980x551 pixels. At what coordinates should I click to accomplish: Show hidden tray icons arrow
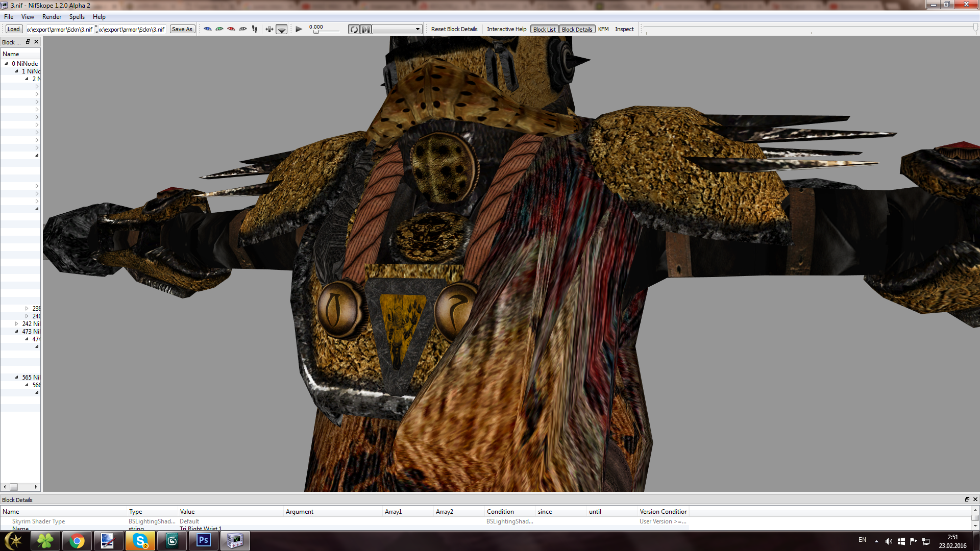(876, 541)
